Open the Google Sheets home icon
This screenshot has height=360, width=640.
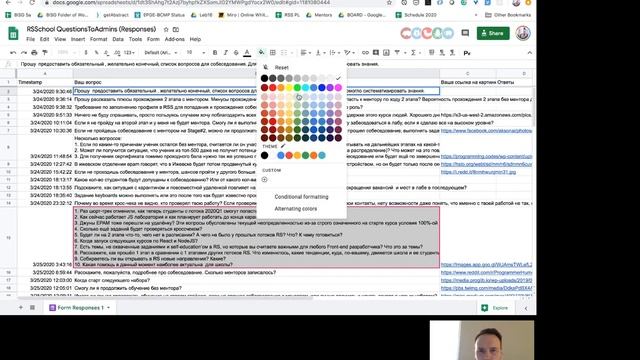(13, 33)
